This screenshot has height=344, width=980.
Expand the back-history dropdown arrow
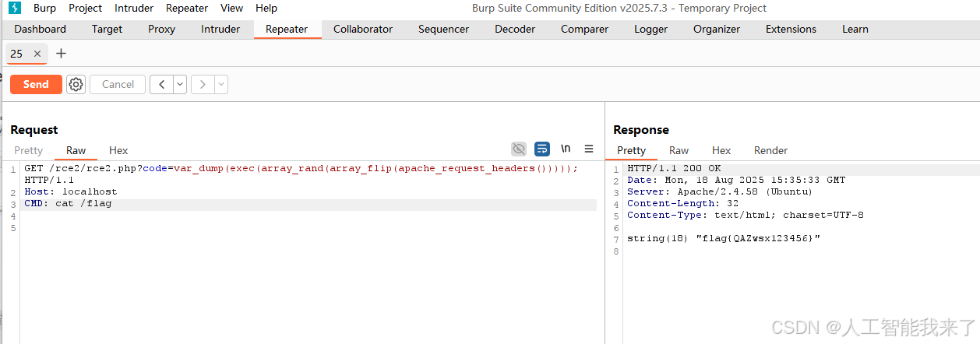point(180,84)
